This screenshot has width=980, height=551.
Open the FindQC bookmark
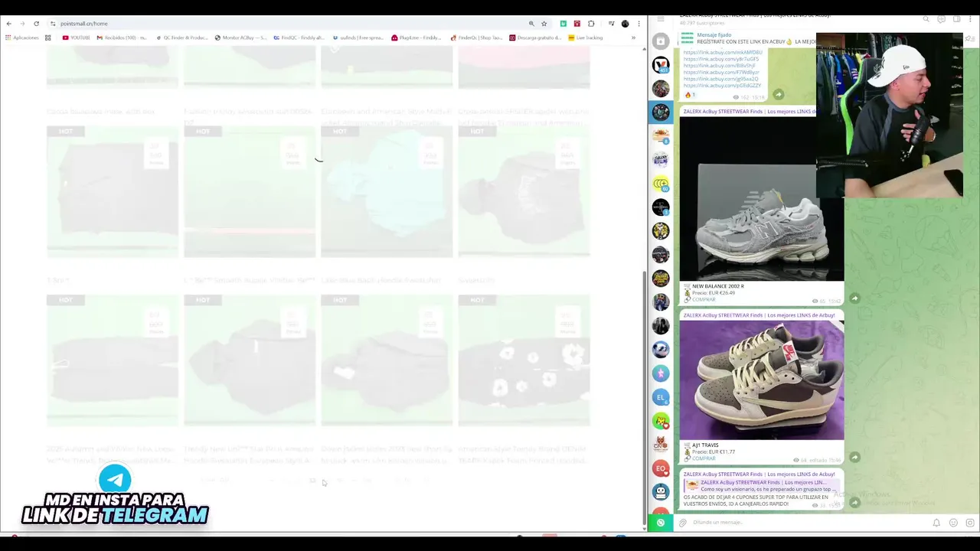click(299, 37)
